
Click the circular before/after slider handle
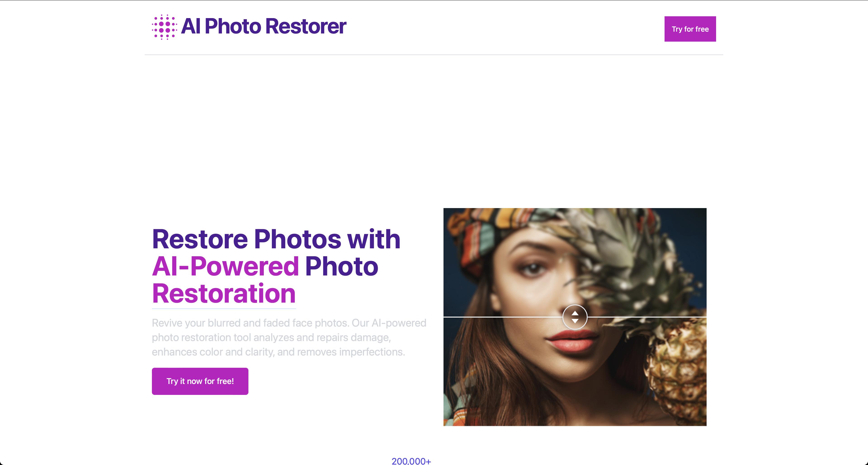pyautogui.click(x=575, y=317)
